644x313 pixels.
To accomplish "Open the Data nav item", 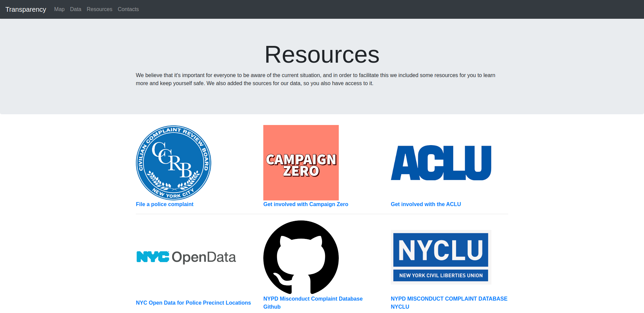I will [x=75, y=9].
